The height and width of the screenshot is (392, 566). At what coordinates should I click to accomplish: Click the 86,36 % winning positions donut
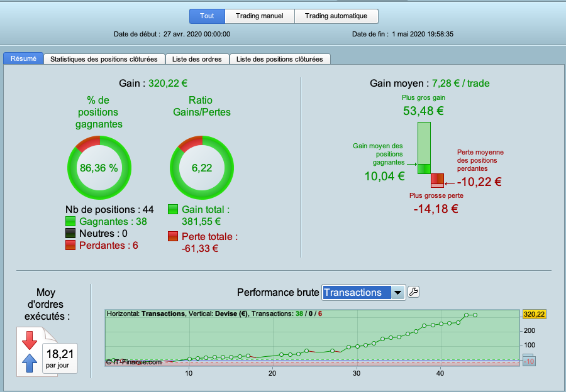(99, 168)
